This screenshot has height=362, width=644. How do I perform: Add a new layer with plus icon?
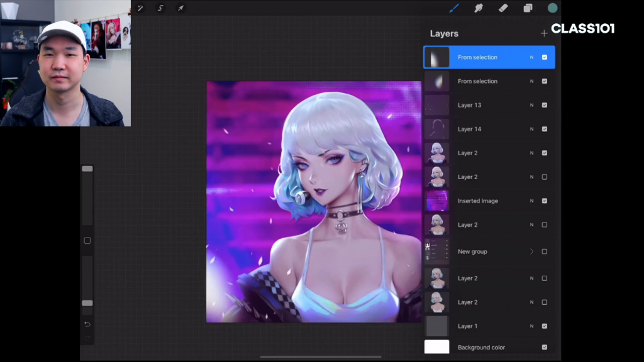pos(544,34)
